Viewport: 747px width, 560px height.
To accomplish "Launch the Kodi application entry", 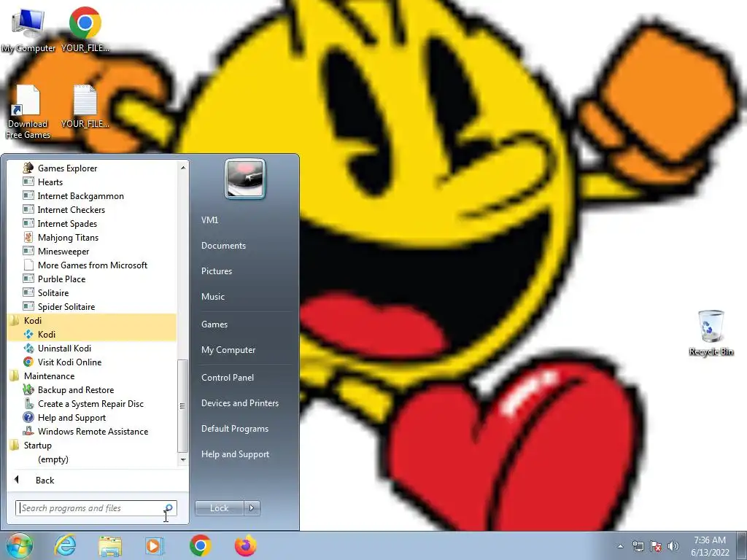I will (46, 334).
